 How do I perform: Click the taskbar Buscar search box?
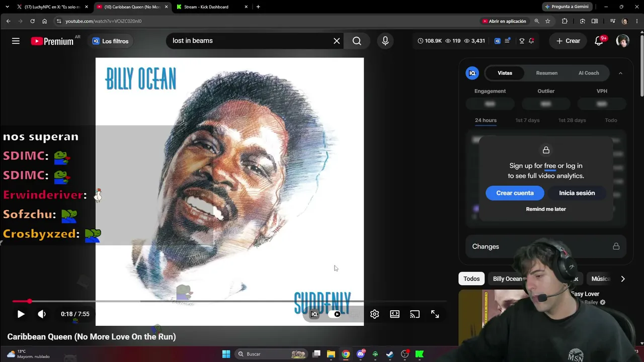coord(272,354)
